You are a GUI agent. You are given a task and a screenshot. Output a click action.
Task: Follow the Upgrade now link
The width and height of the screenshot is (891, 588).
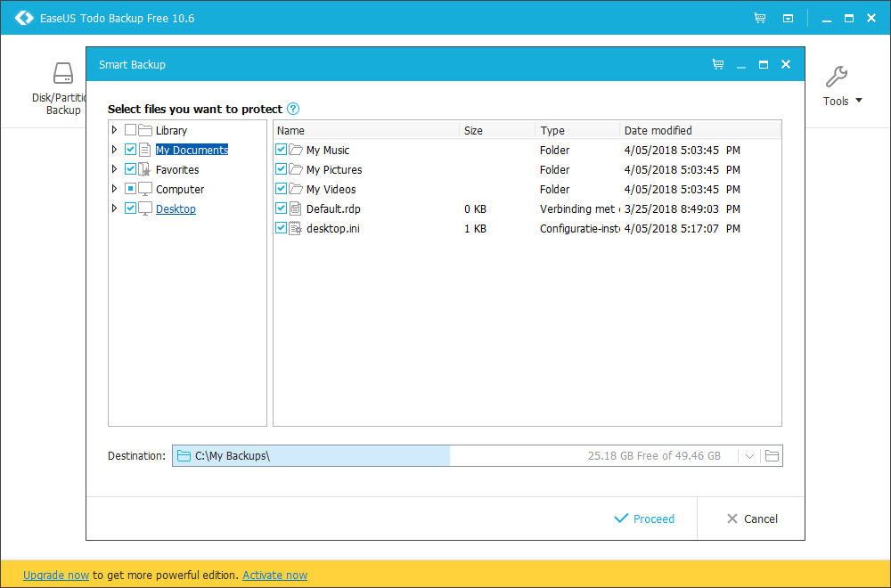pyautogui.click(x=55, y=575)
